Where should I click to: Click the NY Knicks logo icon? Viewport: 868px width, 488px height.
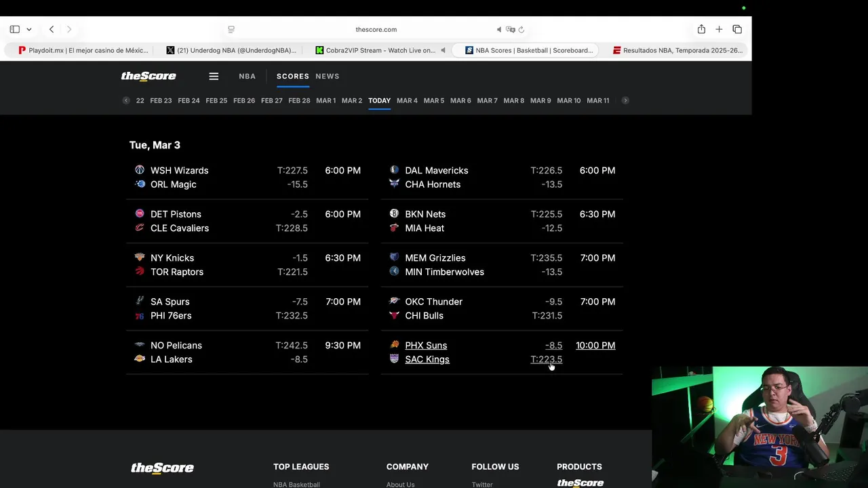coord(140,258)
